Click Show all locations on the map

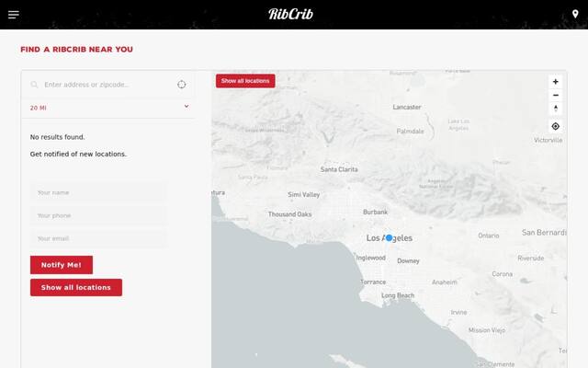pos(245,81)
